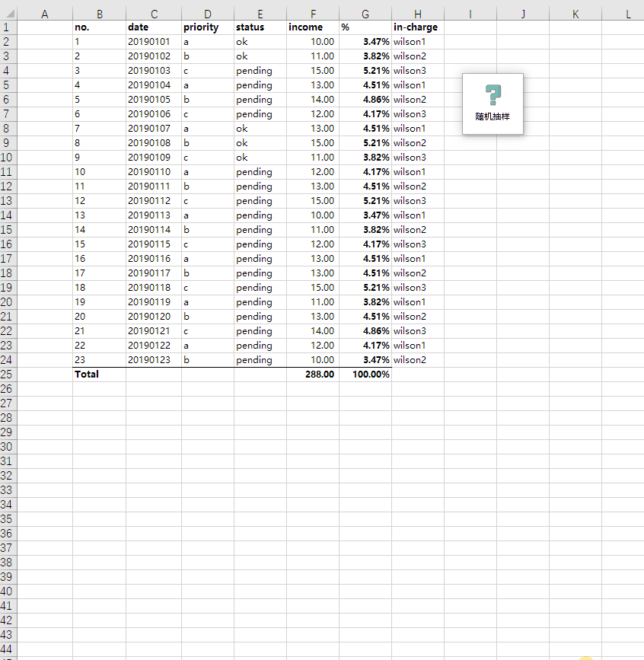The width and height of the screenshot is (644, 660).
Task: Select the 100.00% total cell
Action: tap(365, 375)
